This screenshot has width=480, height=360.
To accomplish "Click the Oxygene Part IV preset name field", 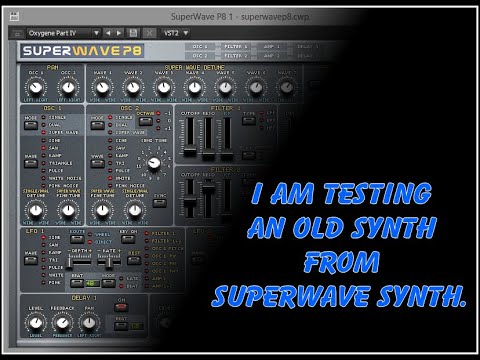I will pos(59,33).
